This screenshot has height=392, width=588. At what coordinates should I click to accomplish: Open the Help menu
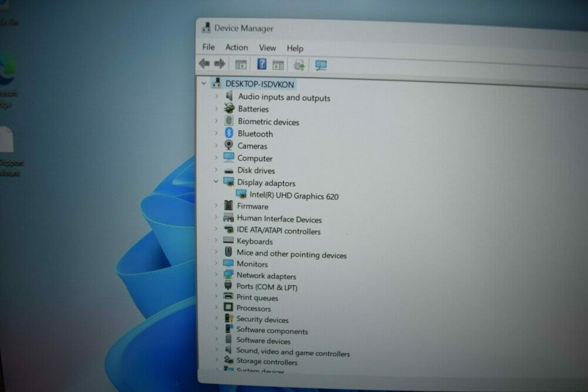coord(295,48)
